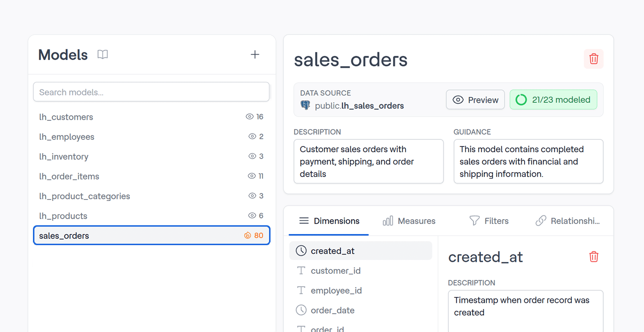Select the sales_orders model
The image size is (644, 332).
click(x=151, y=235)
